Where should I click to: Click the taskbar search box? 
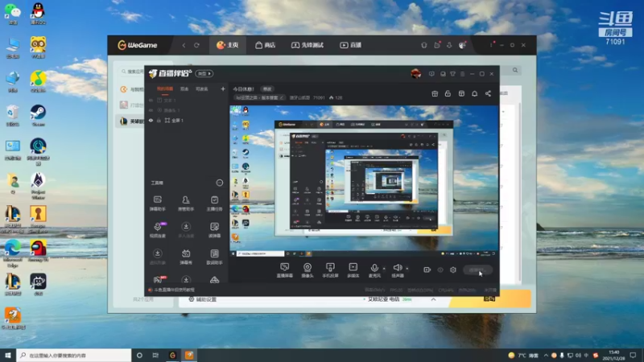coord(74,355)
